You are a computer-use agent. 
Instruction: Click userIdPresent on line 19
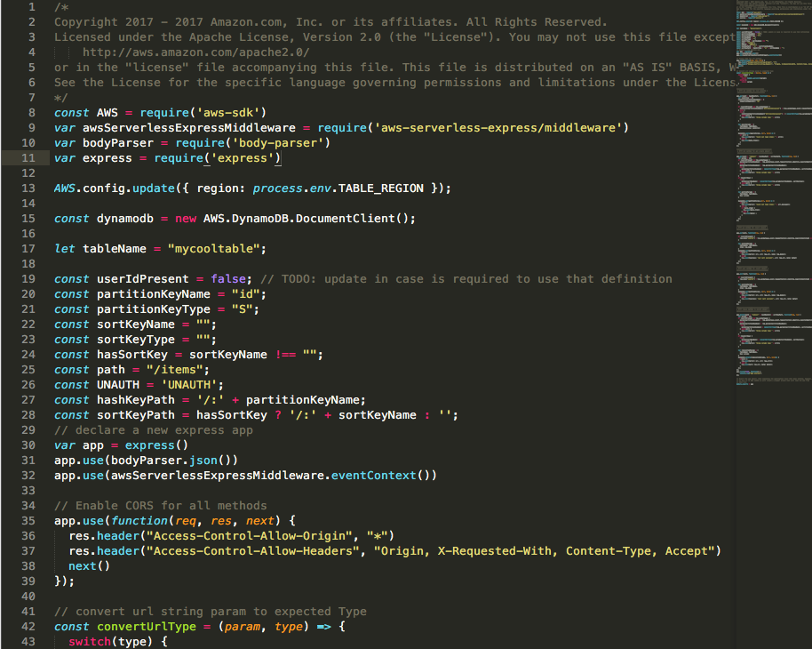click(143, 279)
